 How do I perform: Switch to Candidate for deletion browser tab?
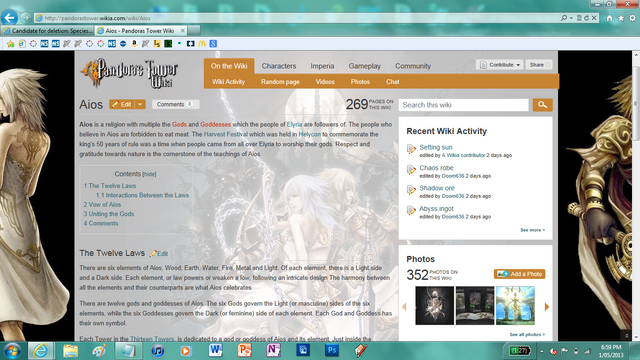48,31
